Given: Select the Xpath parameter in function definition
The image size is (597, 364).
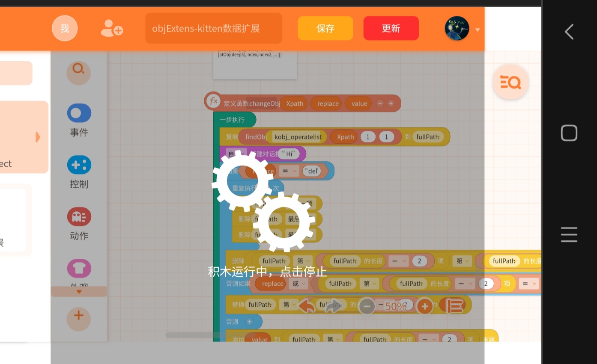Looking at the screenshot, I should 295,104.
